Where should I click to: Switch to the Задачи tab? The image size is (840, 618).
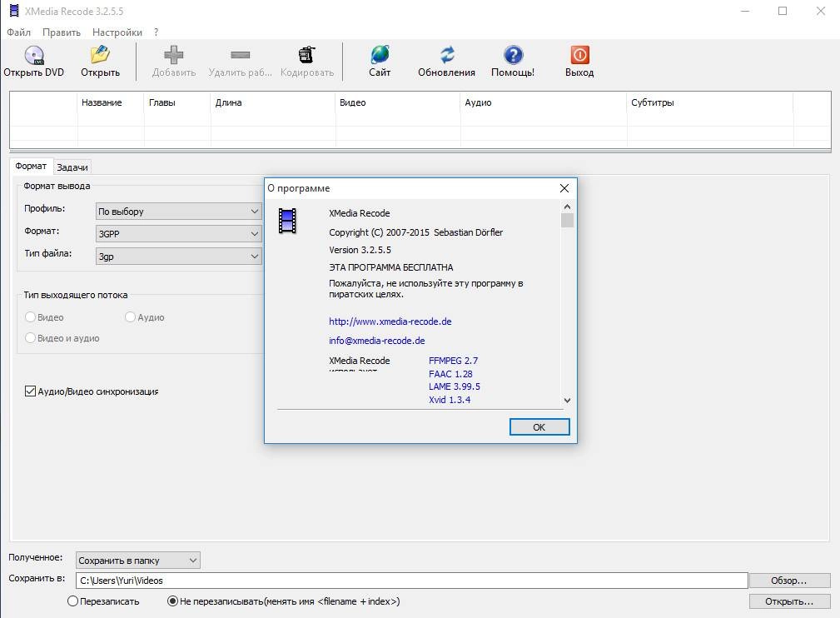point(72,167)
